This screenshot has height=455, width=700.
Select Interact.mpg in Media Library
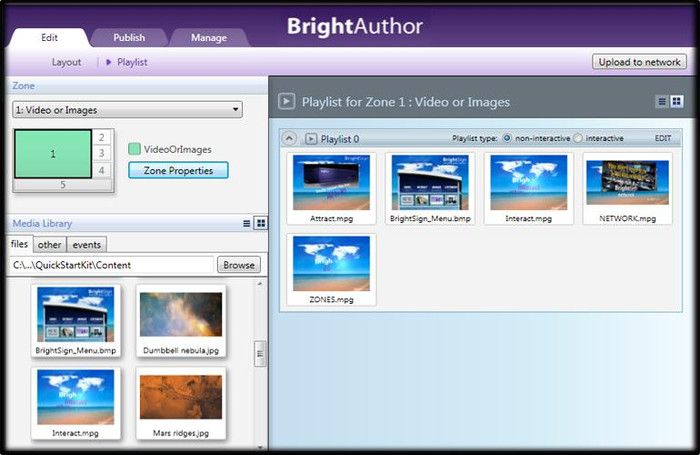pos(75,404)
